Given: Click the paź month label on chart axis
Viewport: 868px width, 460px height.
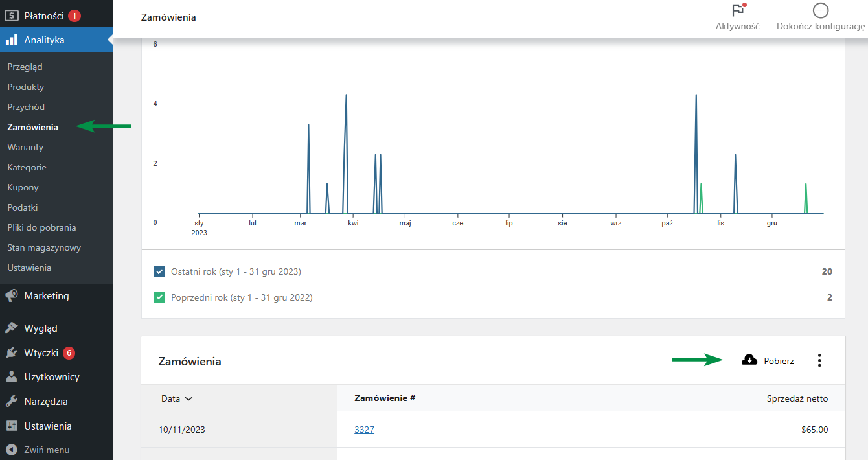Looking at the screenshot, I should (x=668, y=223).
